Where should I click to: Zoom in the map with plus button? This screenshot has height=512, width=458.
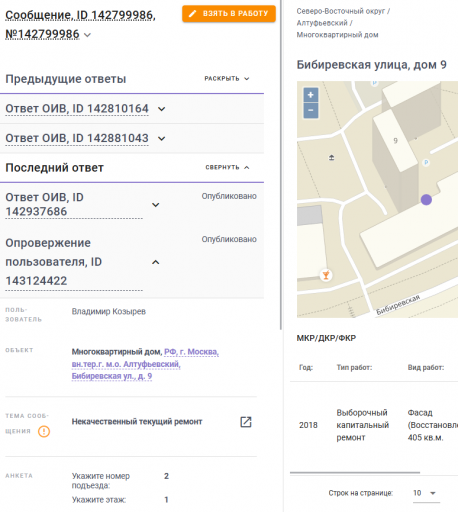click(x=311, y=95)
